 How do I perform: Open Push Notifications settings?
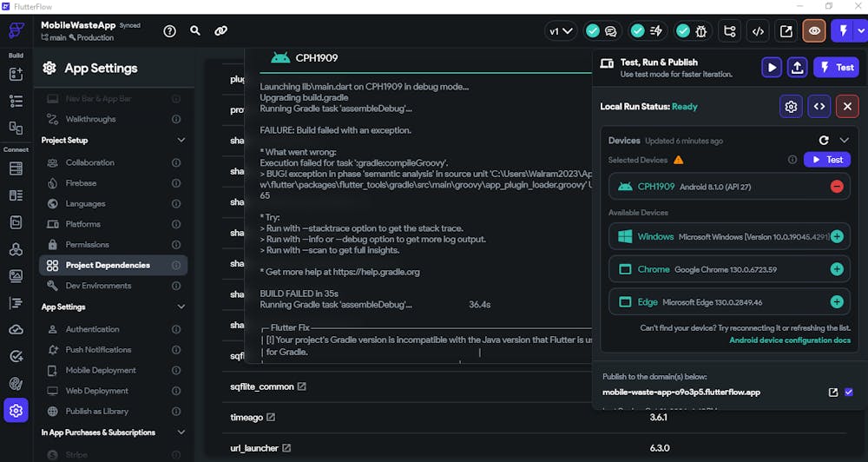113,350
